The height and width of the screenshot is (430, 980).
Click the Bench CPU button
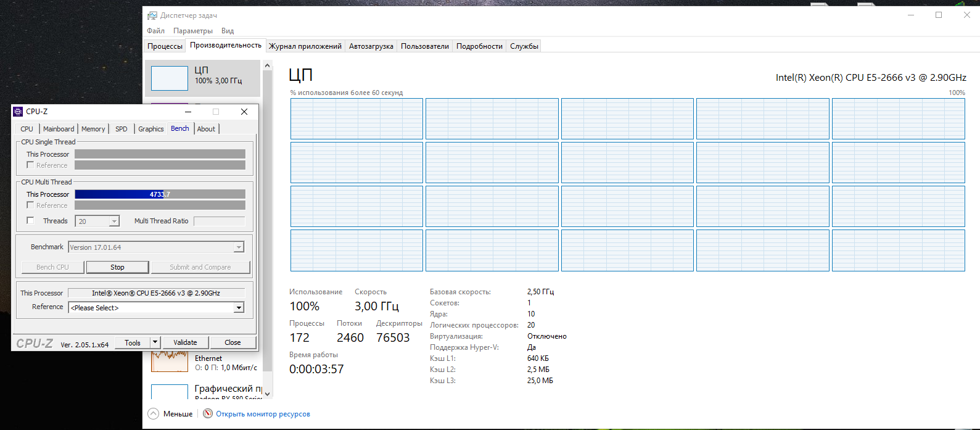click(52, 267)
